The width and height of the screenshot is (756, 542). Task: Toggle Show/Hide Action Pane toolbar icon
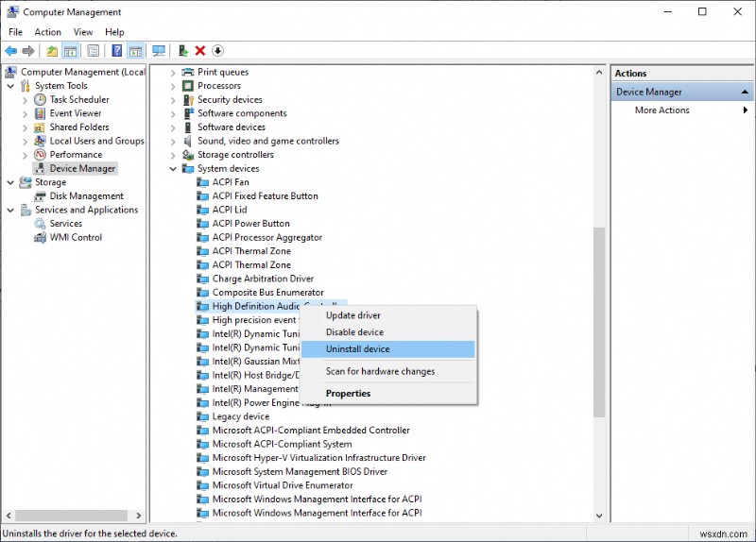click(x=135, y=51)
